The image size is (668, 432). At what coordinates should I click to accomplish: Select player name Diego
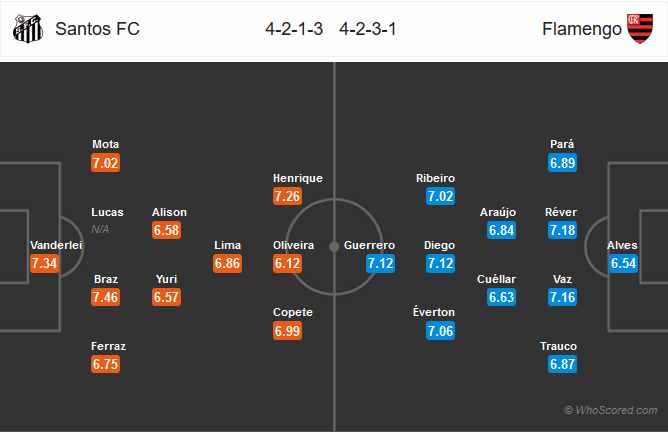(x=439, y=245)
